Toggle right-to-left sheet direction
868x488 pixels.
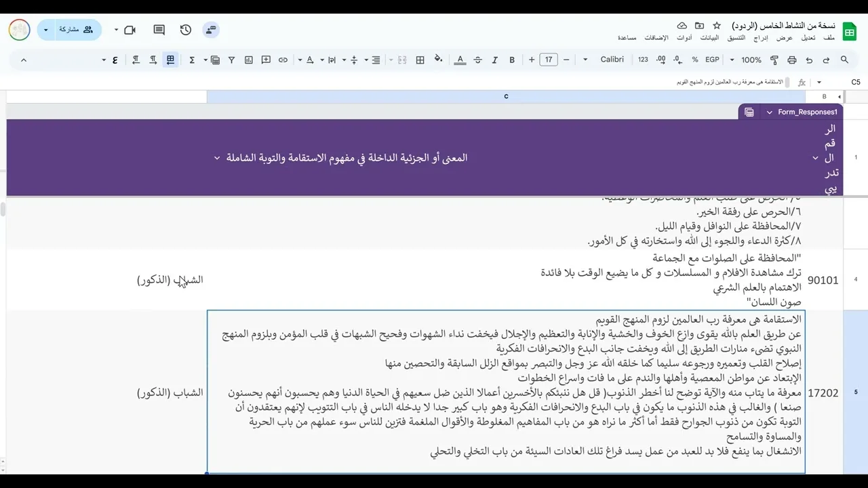click(170, 60)
